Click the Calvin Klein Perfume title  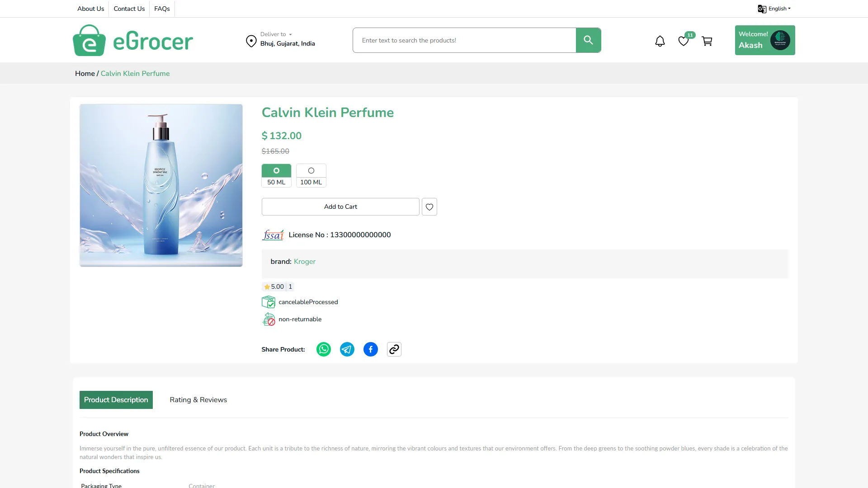328,113
